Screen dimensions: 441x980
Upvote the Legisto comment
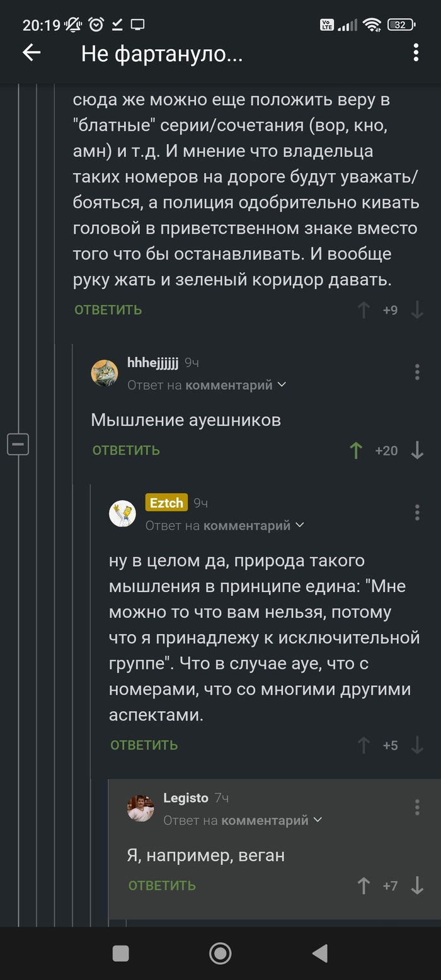click(364, 886)
